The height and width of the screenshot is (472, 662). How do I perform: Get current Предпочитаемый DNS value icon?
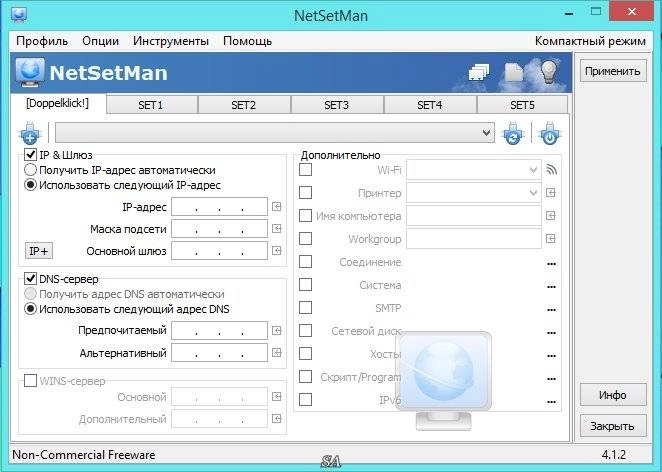[x=277, y=331]
